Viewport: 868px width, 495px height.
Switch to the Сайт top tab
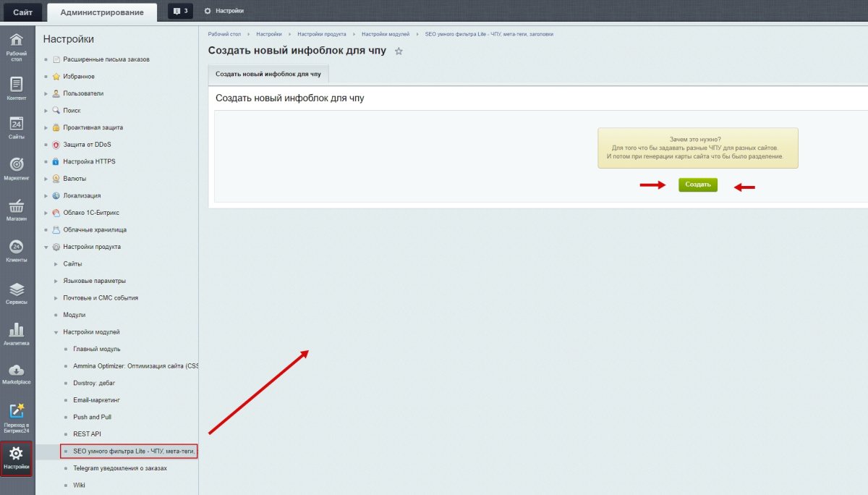(22, 12)
